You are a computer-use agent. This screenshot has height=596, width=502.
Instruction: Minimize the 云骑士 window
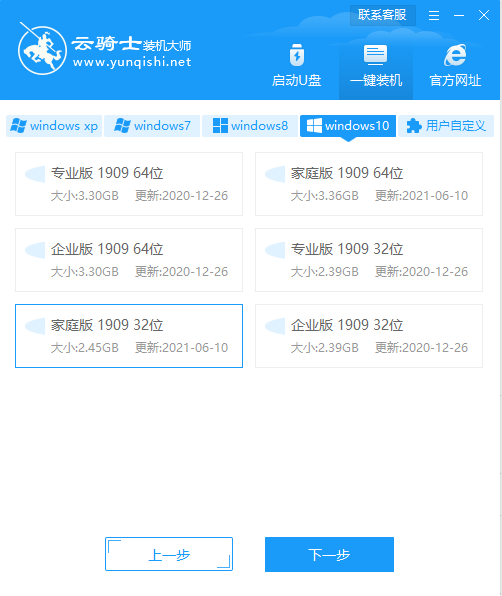(459, 16)
